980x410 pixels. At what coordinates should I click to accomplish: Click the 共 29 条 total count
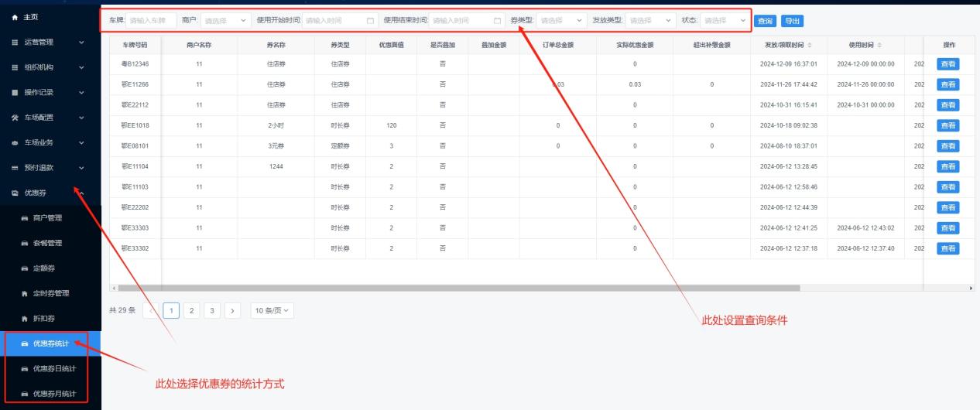pos(122,311)
